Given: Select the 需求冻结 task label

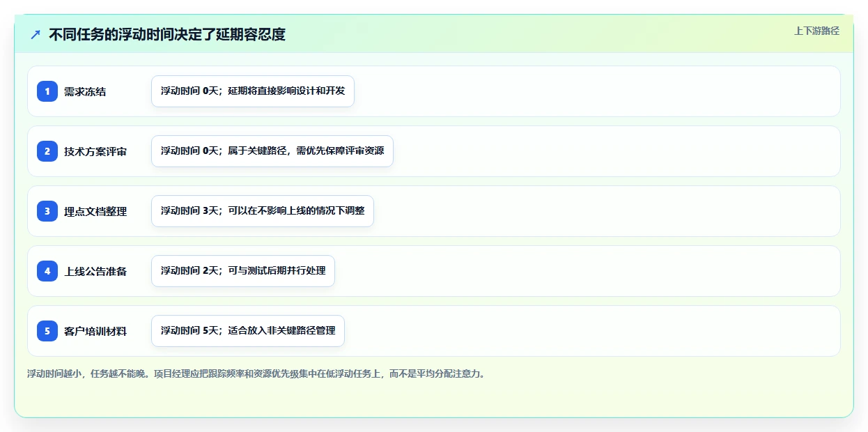Looking at the screenshot, I should tap(85, 91).
